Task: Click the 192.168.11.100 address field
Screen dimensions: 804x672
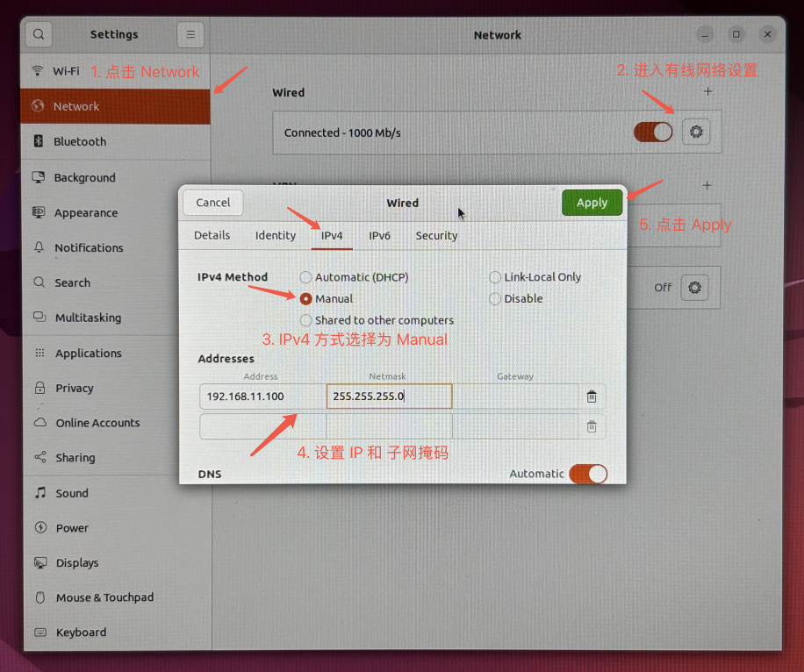Action: click(x=263, y=397)
